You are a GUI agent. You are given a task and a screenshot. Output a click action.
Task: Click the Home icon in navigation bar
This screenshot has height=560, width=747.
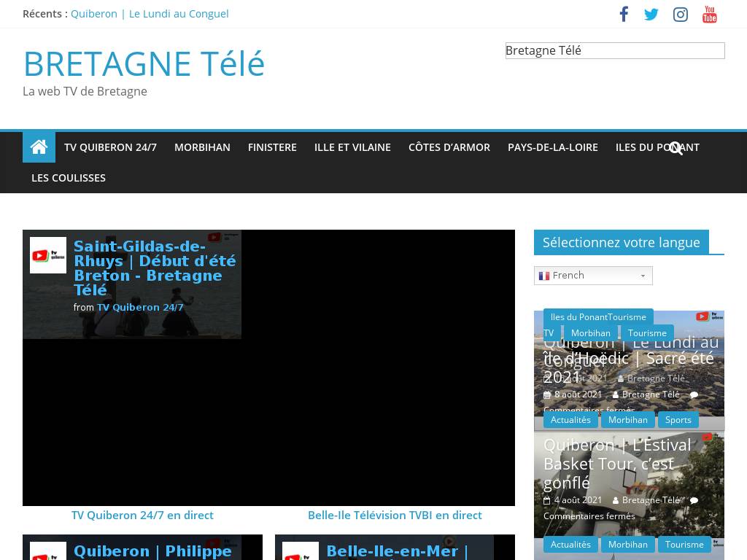click(39, 147)
